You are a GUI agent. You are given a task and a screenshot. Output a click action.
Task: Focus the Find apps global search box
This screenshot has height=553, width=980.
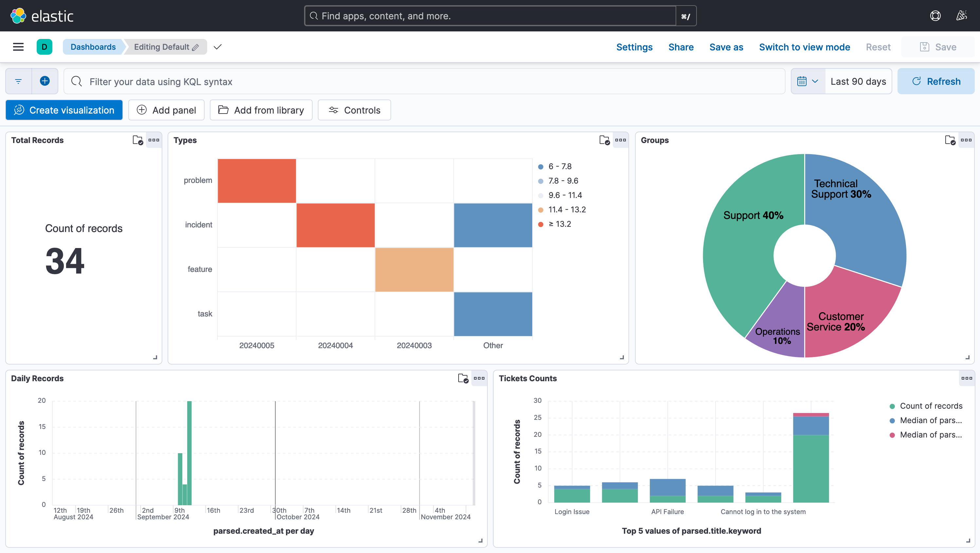(490, 16)
